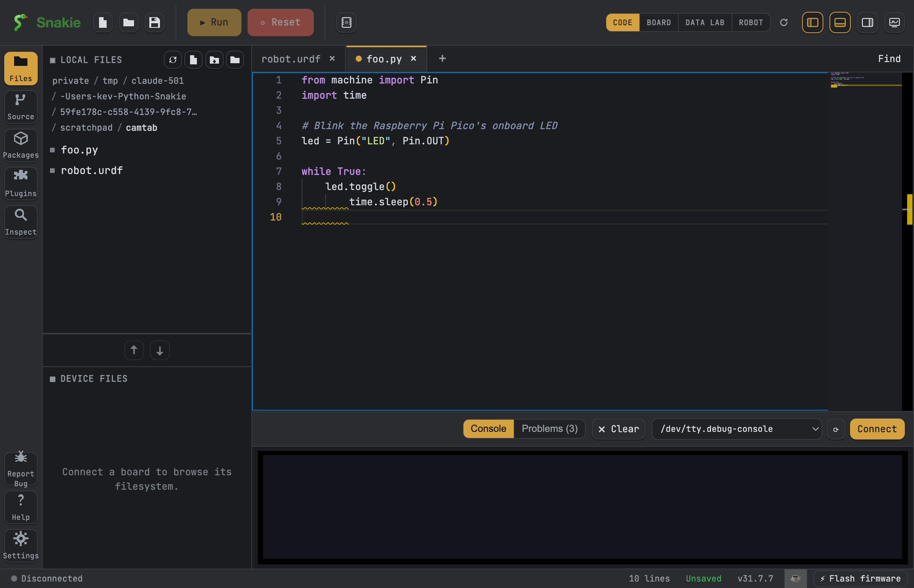The height and width of the screenshot is (588, 914).
Task: Open foo.py in the file list
Action: (x=147, y=150)
